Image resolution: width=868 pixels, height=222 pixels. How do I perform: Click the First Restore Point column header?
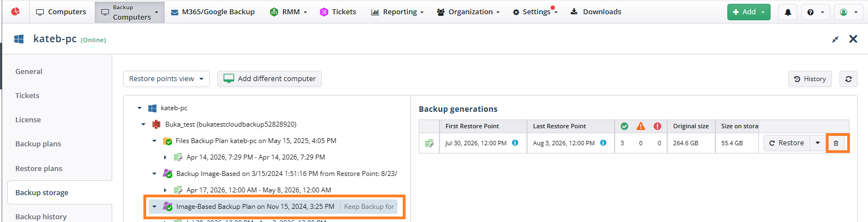click(x=483, y=126)
